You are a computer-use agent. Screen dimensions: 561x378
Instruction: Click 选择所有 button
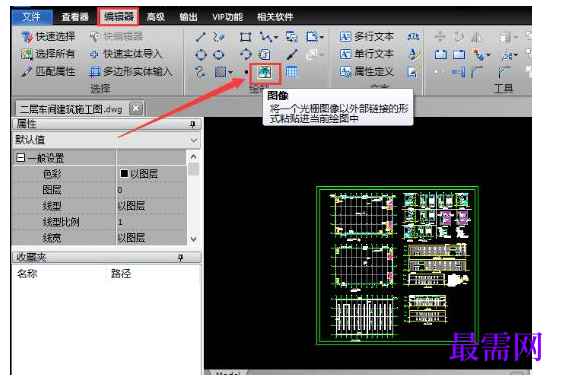point(48,54)
